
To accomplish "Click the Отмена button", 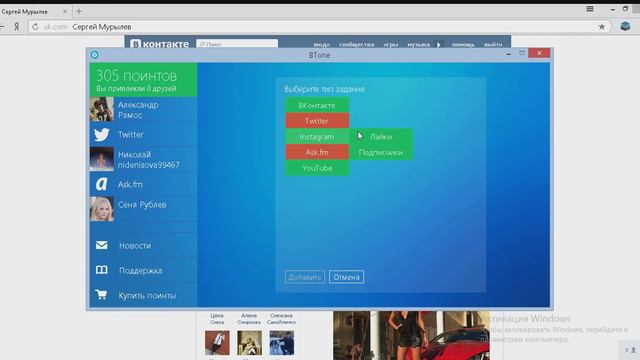I will (347, 277).
